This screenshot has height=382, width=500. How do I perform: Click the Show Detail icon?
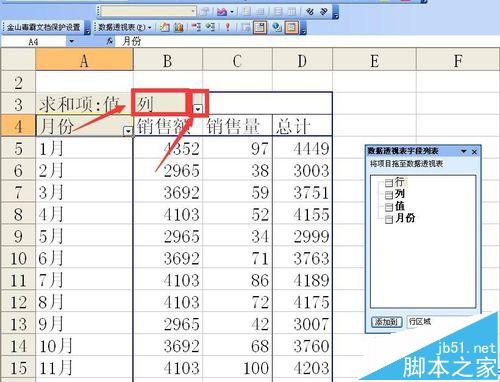pyautogui.click(x=211, y=27)
